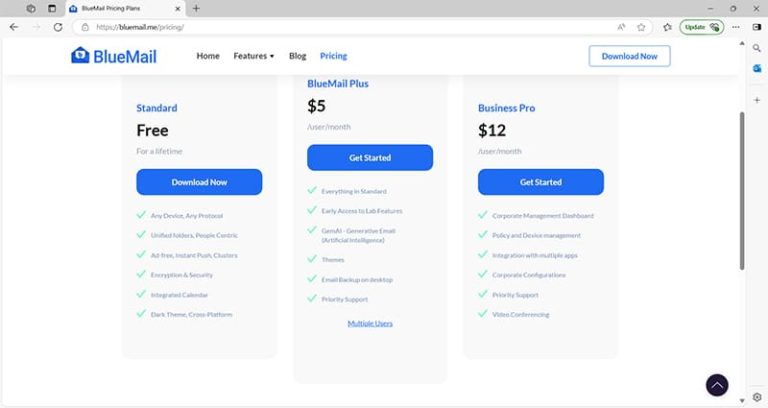Select the Pricing nav item

333,56
